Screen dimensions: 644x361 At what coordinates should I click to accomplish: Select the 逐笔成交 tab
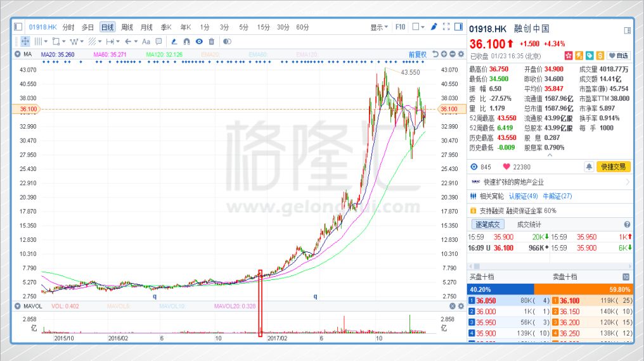point(487,224)
